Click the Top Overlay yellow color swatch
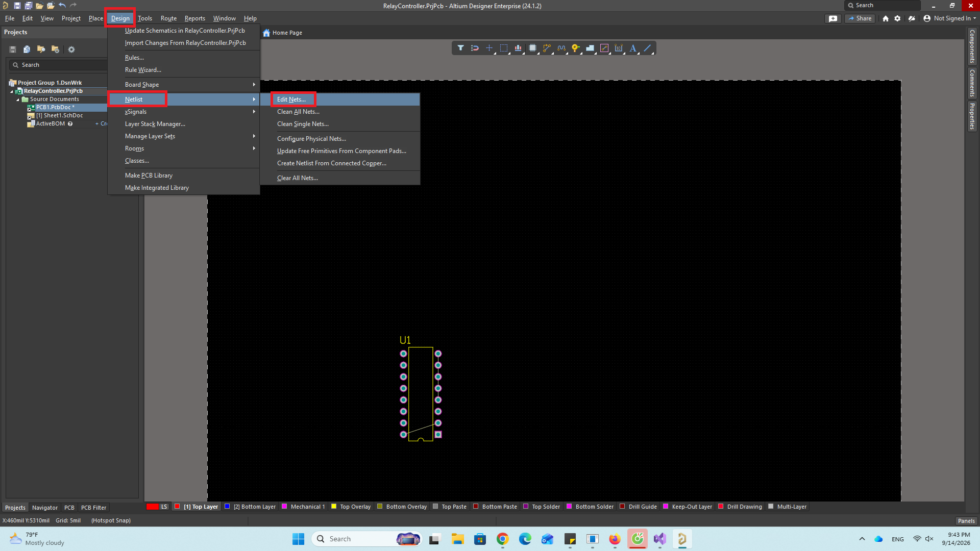 pyautogui.click(x=334, y=507)
